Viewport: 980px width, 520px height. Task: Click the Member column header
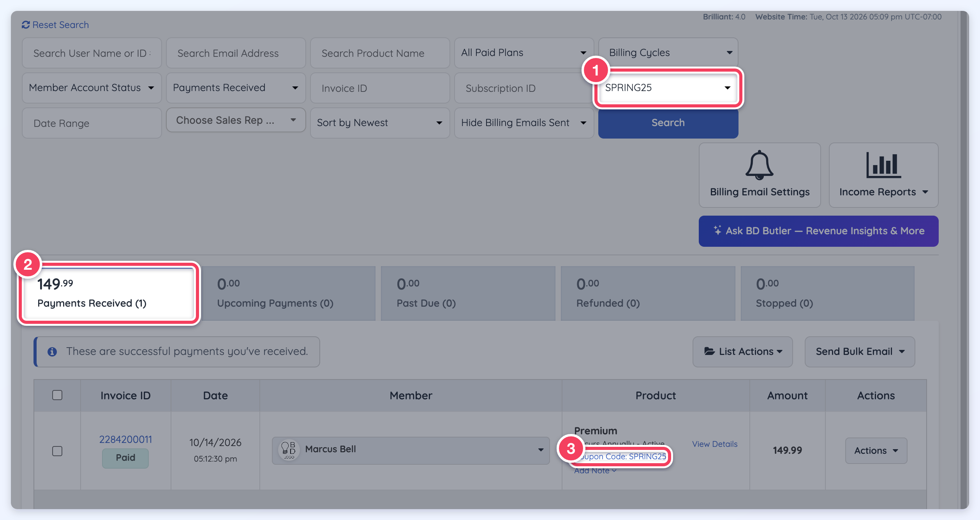(x=411, y=395)
